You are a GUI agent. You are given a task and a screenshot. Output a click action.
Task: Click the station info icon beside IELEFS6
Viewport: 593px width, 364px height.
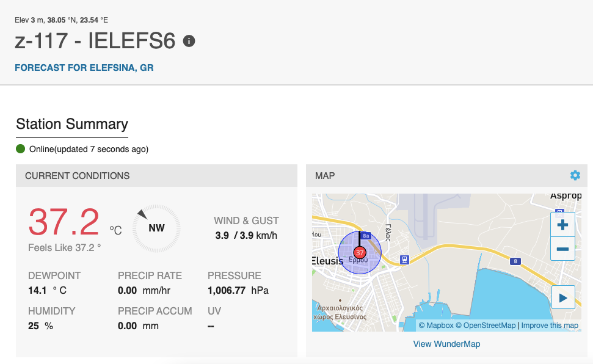point(189,41)
